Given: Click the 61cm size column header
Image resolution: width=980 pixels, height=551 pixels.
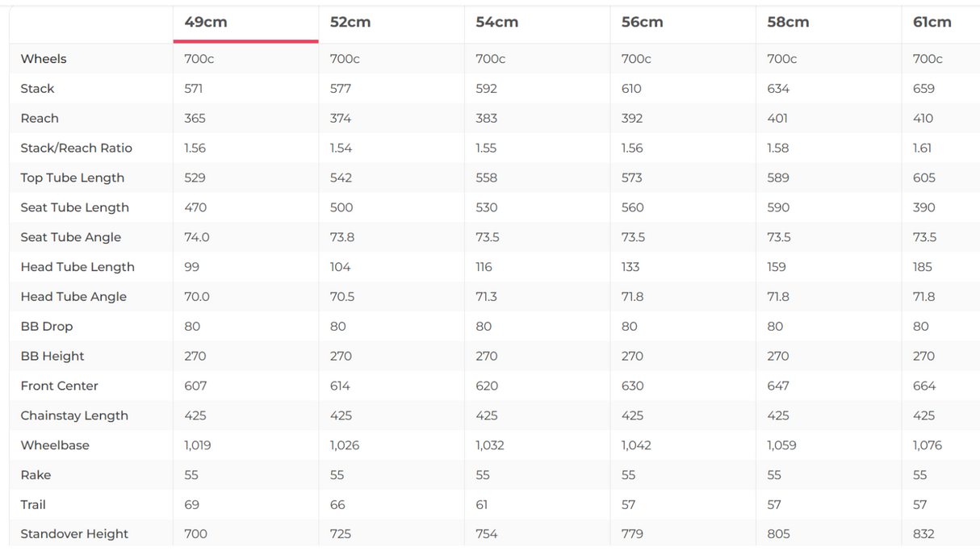Looking at the screenshot, I should 932,23.
